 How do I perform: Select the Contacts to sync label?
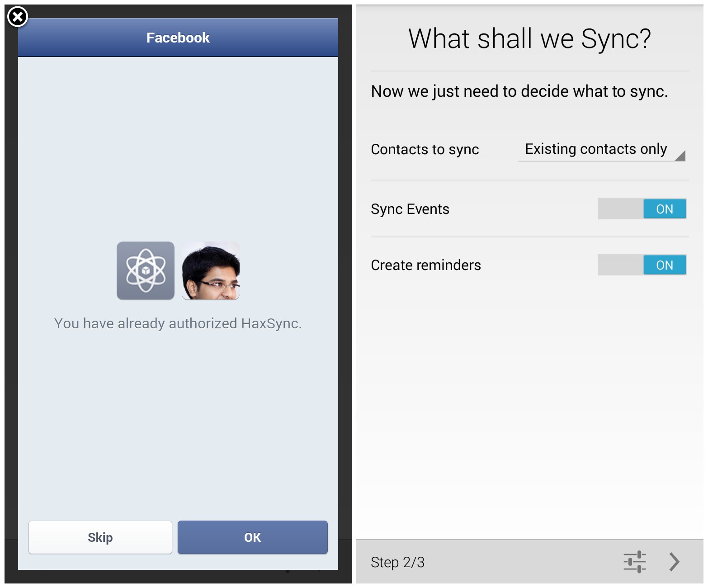(425, 149)
